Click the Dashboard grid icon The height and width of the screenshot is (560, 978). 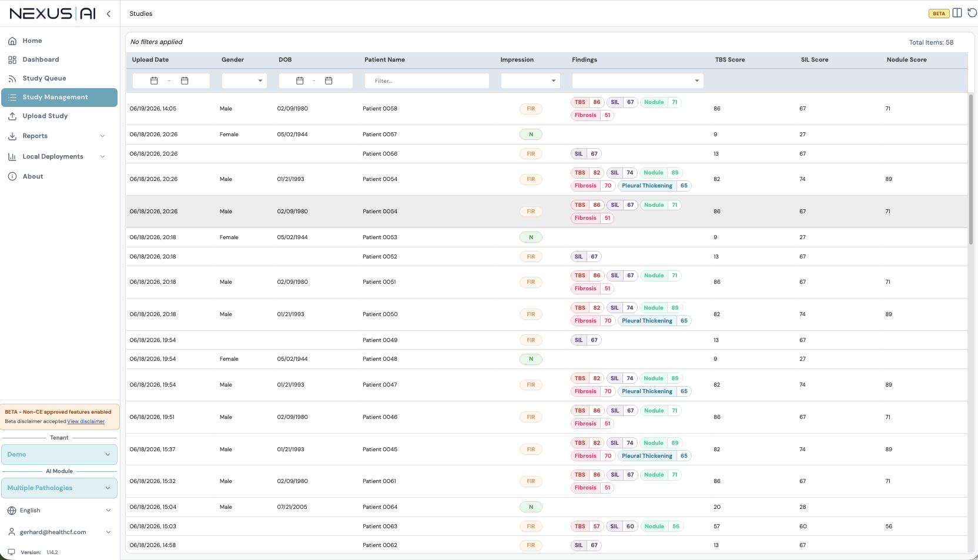coord(12,60)
